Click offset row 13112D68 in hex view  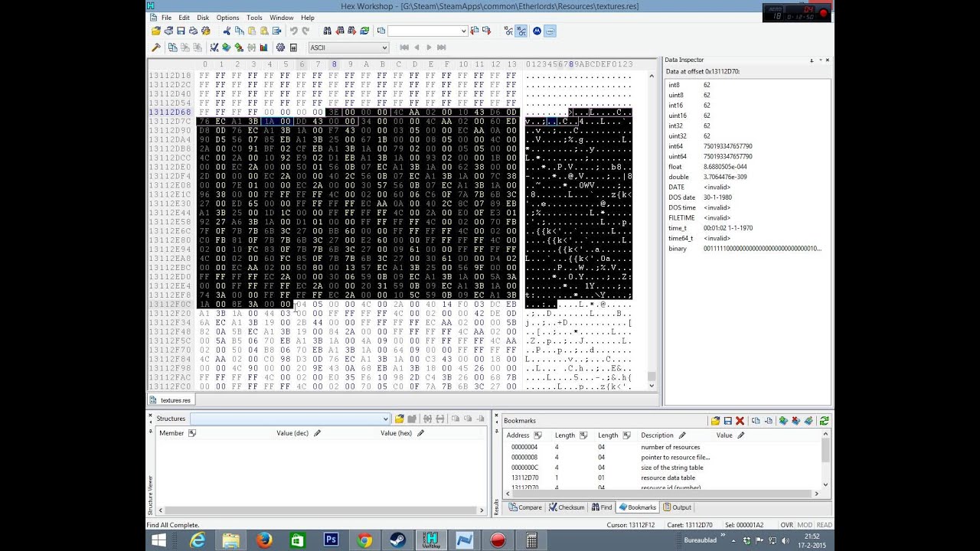point(170,112)
